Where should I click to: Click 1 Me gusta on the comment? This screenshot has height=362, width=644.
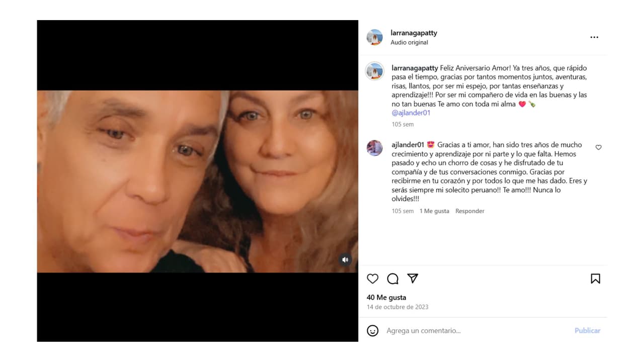(434, 211)
